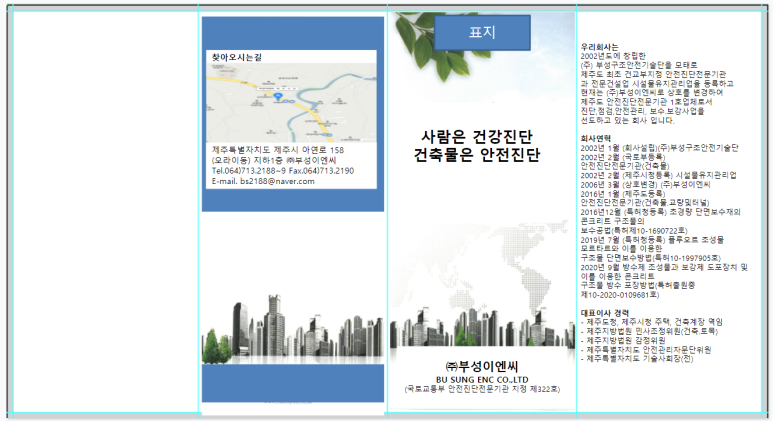Viewport: 773px width, 421px height.
Task: Click the 국토교통부 안전진단전문기관 지정 caption
Action: coord(482,388)
